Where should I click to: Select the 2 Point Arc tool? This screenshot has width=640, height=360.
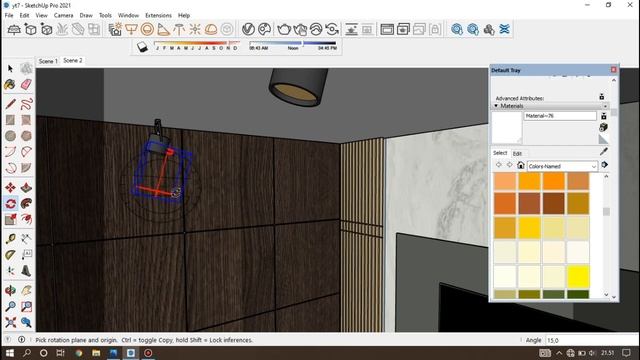coord(26,152)
